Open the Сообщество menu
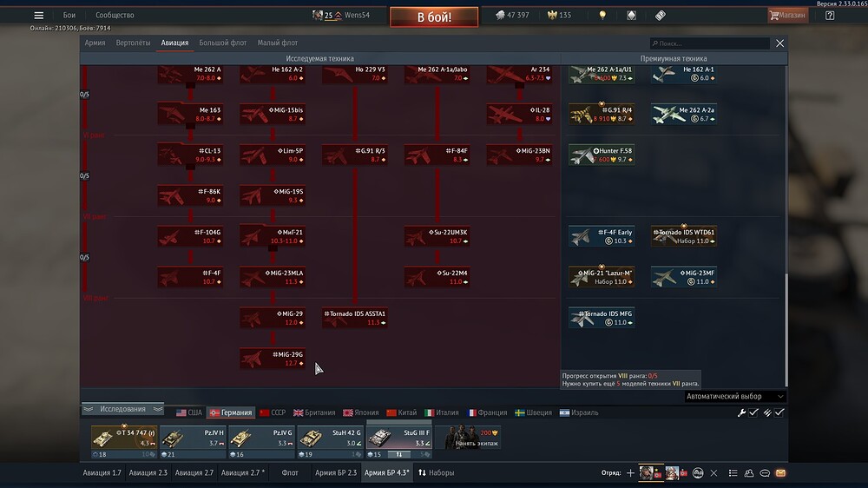The image size is (868, 488). (x=115, y=16)
